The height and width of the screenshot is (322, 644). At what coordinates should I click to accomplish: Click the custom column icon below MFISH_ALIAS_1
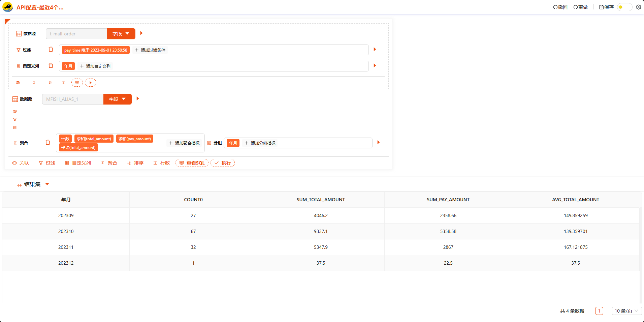(15, 127)
